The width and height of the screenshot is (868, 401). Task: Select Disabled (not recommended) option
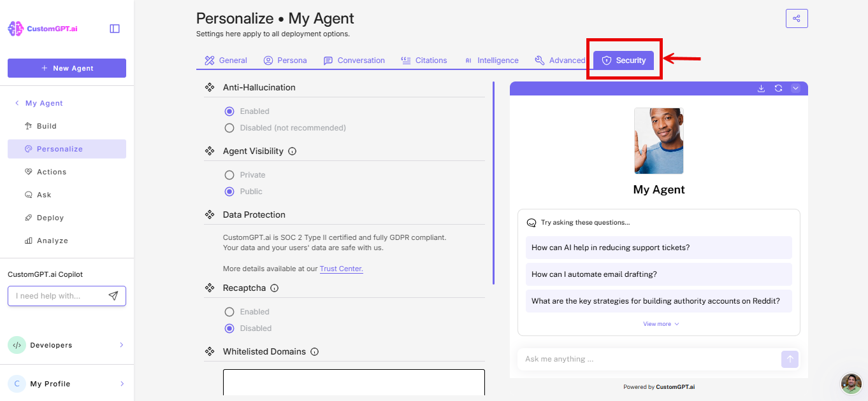coord(229,128)
